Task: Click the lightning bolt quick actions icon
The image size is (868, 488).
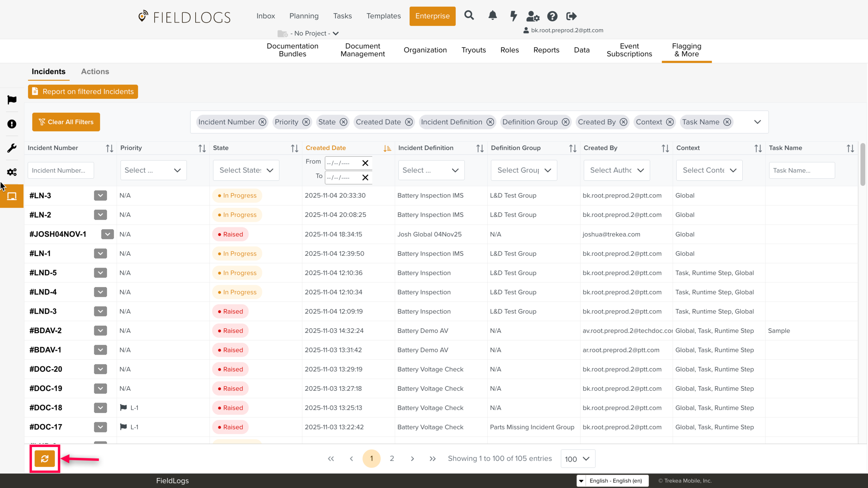Action: pos(514,16)
